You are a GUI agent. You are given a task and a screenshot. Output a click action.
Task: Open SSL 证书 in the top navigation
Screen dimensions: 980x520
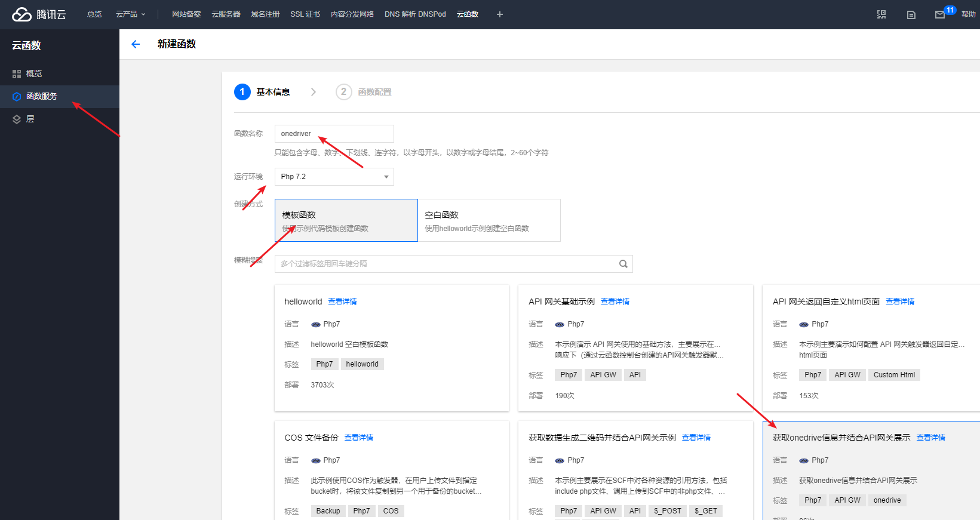(x=305, y=14)
